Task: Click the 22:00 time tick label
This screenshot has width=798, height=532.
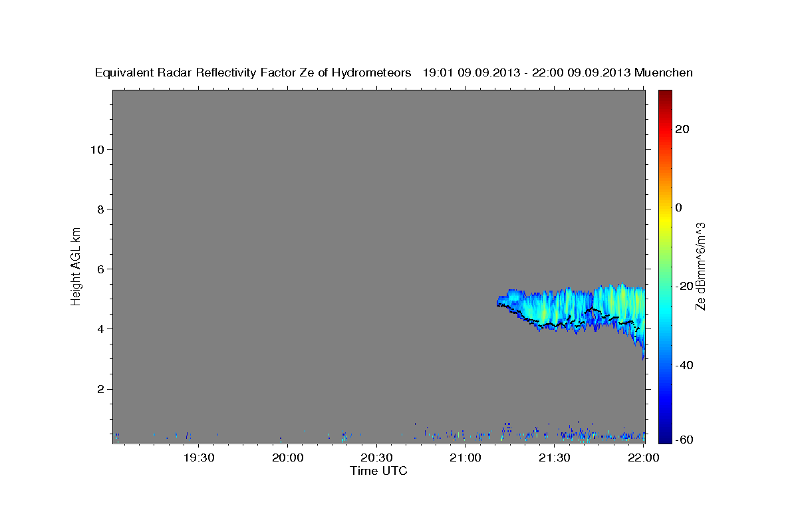Action: point(643,458)
